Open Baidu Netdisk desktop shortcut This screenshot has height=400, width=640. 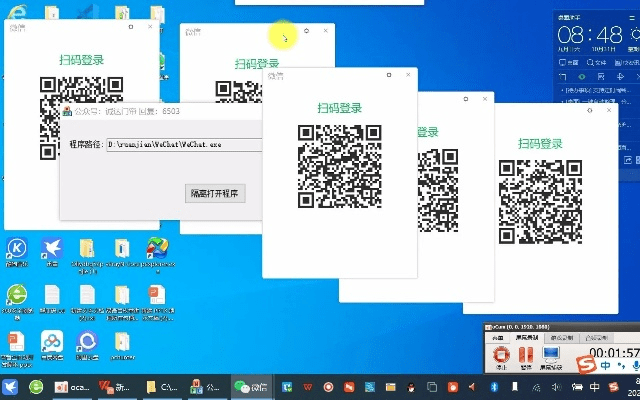[x=53, y=343]
